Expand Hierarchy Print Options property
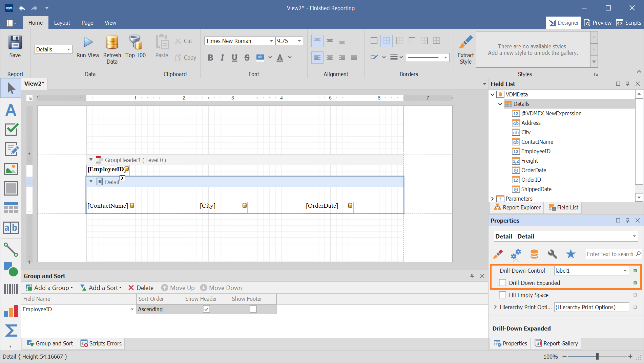 (495, 307)
